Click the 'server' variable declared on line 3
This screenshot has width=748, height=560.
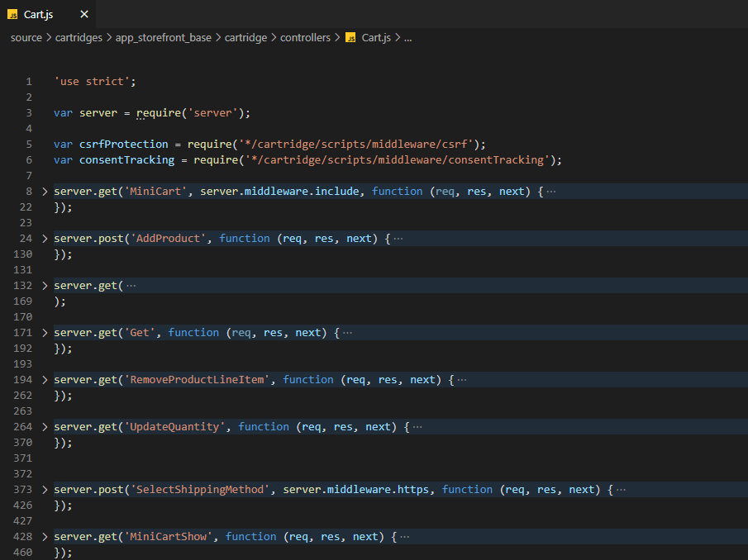[x=98, y=113]
